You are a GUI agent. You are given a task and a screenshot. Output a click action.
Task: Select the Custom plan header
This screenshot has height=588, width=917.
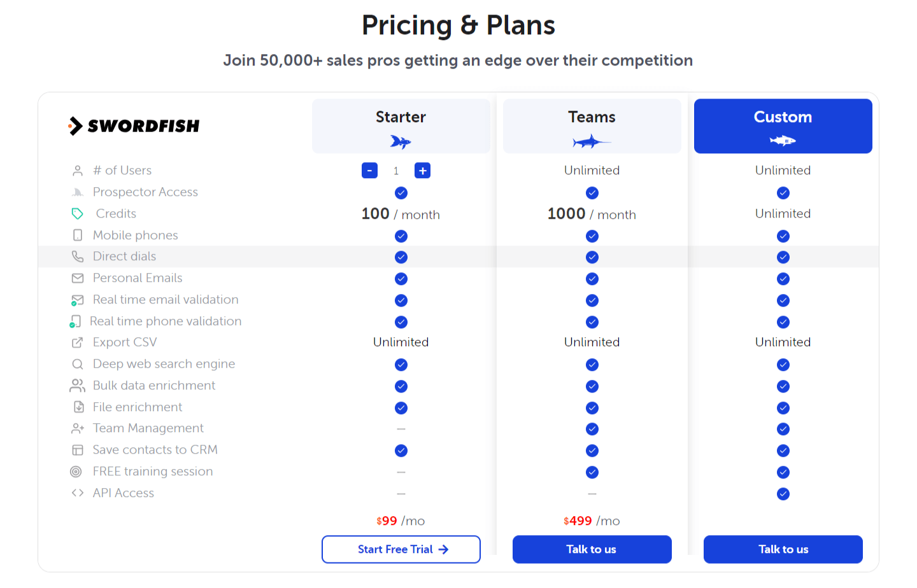[783, 126]
